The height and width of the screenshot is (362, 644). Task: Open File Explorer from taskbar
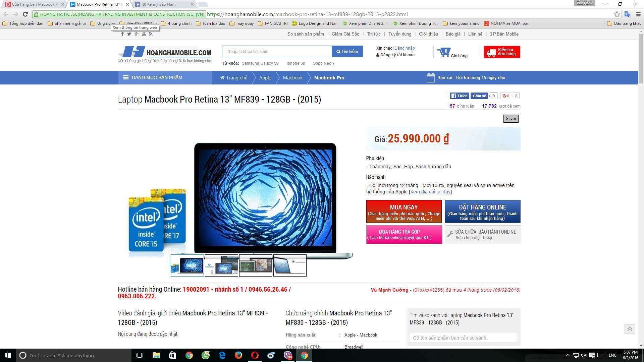pos(156,355)
